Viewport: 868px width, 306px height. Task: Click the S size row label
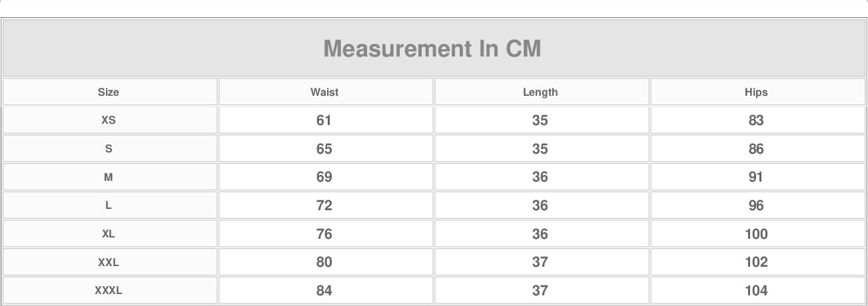tap(109, 149)
